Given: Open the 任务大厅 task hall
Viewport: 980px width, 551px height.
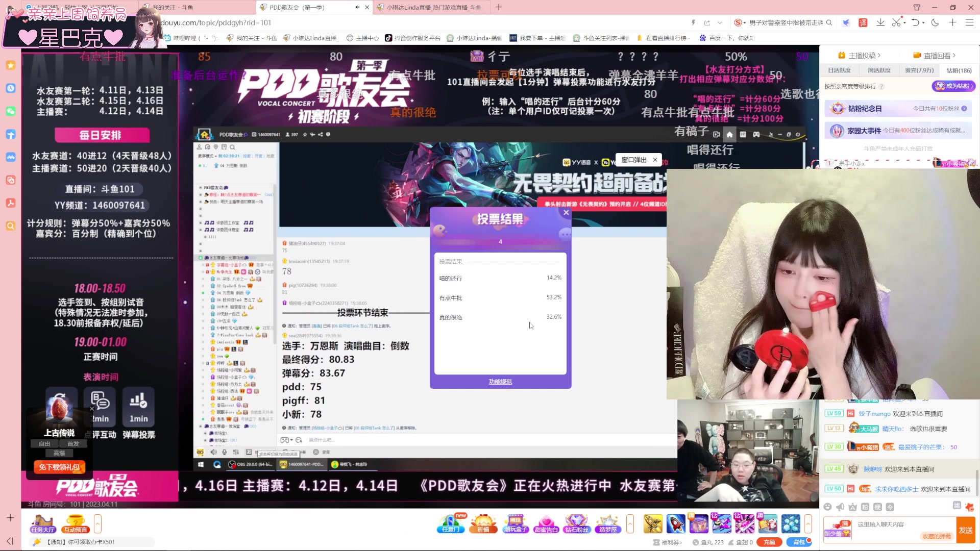Looking at the screenshot, I should click(x=43, y=524).
